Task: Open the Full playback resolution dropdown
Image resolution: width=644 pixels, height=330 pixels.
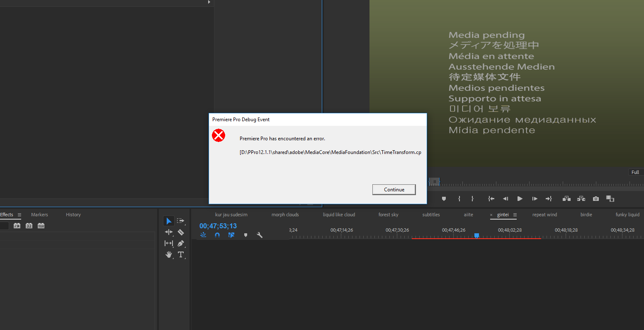Action: (635, 172)
